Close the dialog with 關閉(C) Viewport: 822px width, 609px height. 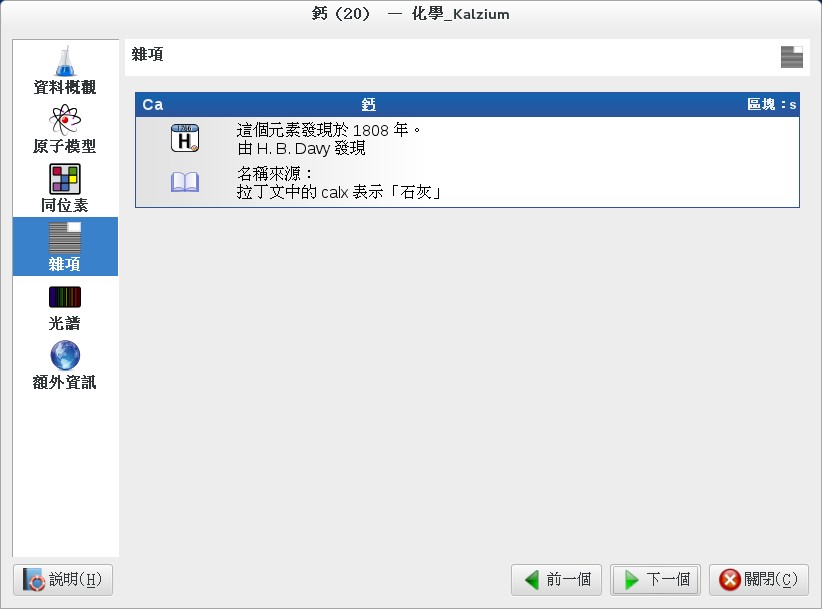click(x=753, y=579)
